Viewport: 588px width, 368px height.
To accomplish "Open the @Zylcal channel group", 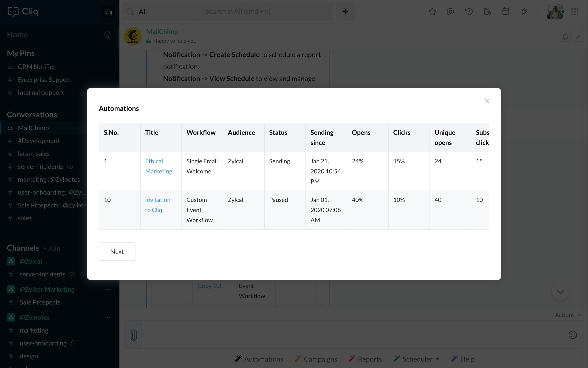I will 31,261.
